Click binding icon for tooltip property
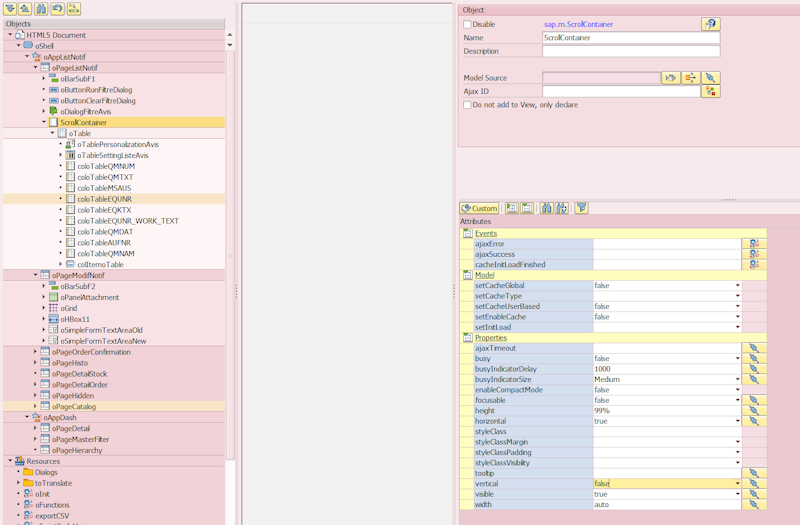This screenshot has width=800, height=525. (754, 473)
